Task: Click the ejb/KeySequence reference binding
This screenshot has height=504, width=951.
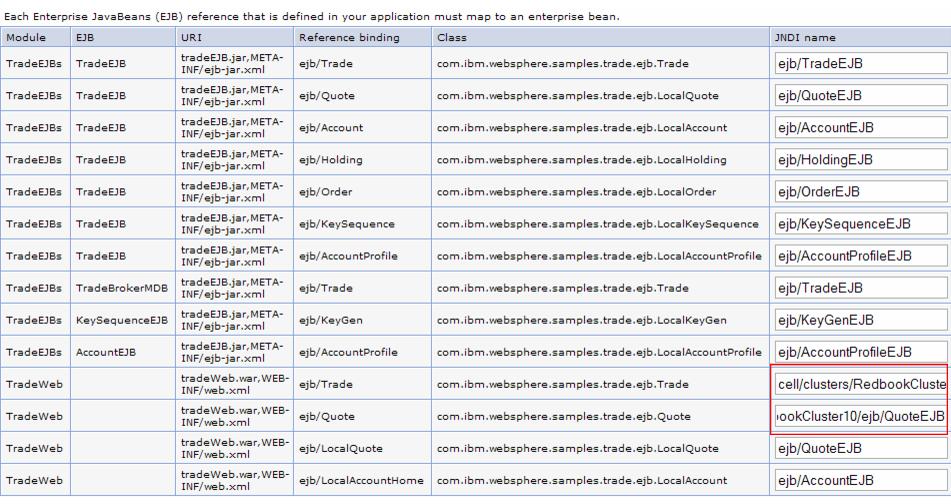Action: click(x=346, y=224)
